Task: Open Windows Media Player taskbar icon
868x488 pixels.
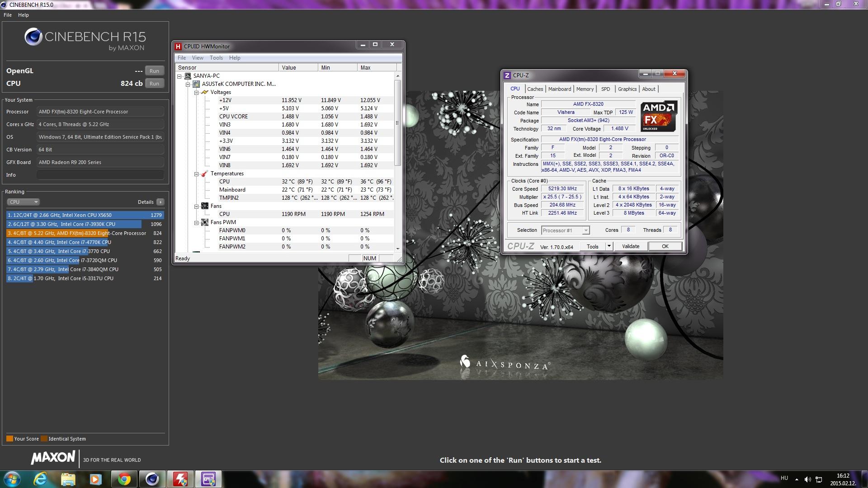Action: [95, 479]
